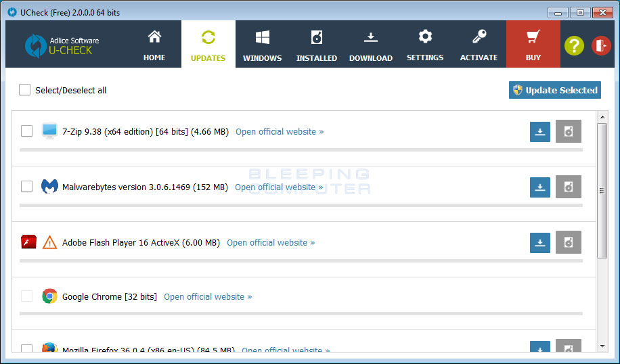Install the 7-Zip update with gray icon
Viewport: 620px width, 364px height.
point(568,131)
